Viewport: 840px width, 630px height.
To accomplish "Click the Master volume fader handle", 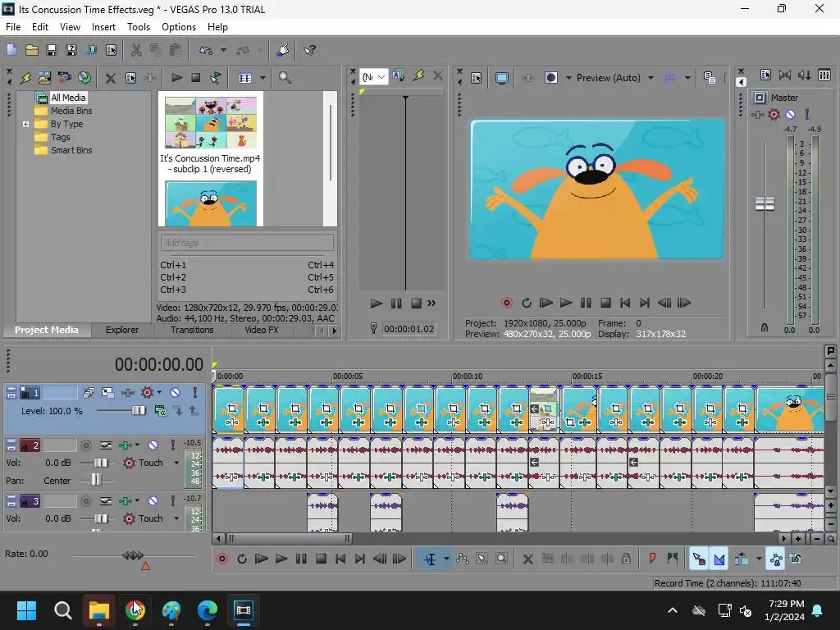I will click(765, 203).
